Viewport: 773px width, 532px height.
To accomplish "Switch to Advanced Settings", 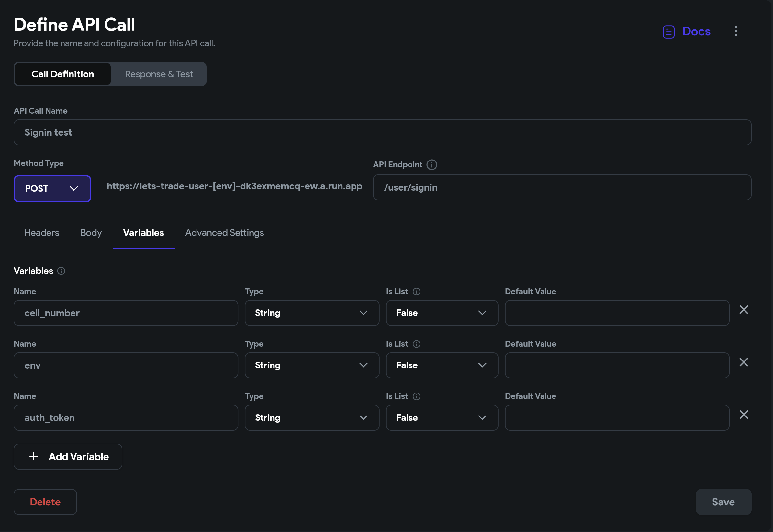I will tap(224, 233).
